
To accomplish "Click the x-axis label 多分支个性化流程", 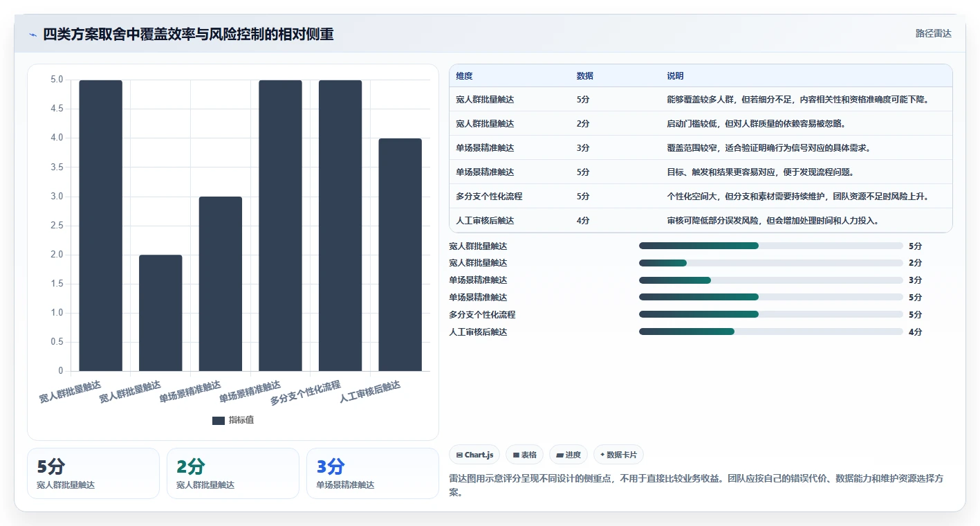I will coord(306,392).
